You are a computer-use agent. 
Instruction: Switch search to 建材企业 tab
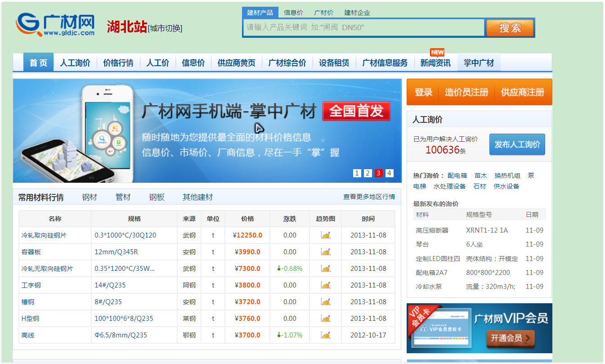(357, 13)
